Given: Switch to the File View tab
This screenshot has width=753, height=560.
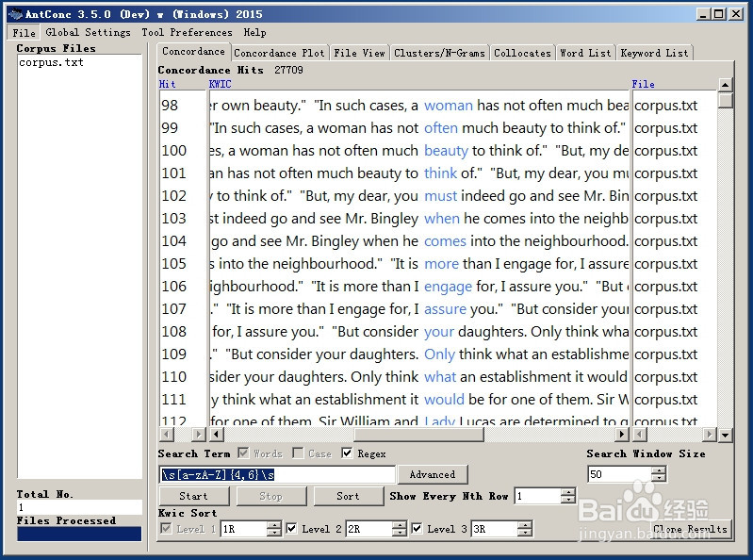Looking at the screenshot, I should 359,53.
